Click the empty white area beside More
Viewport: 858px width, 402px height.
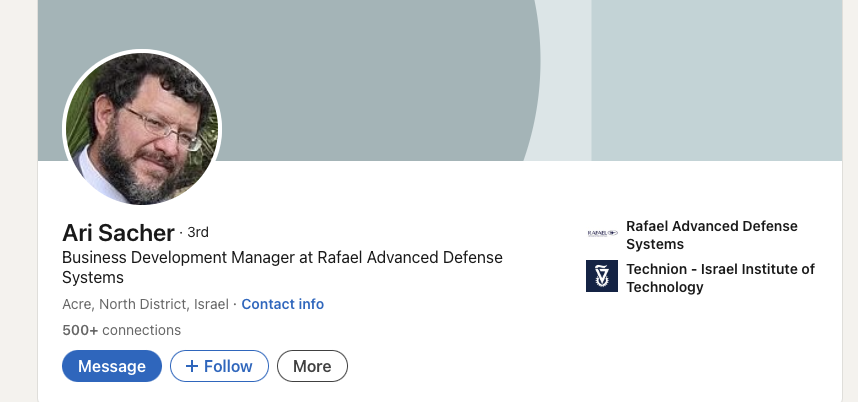450,366
